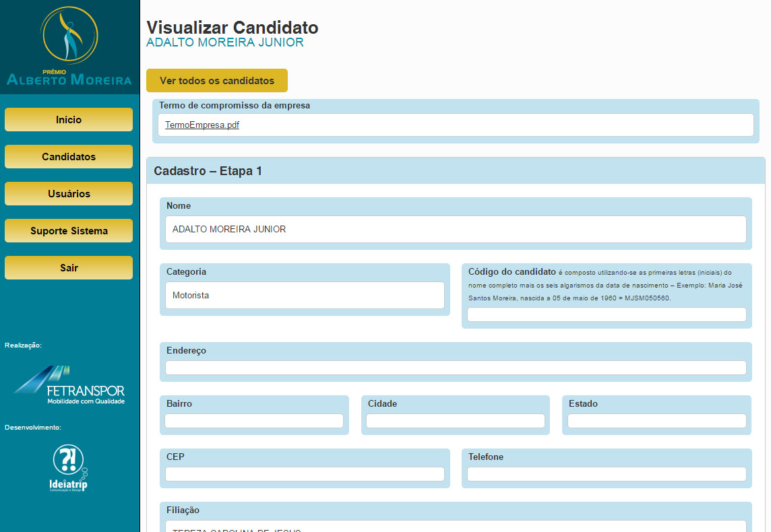Click the Prêmio Alberto Moreira logo
771x532 pixels.
(x=69, y=47)
